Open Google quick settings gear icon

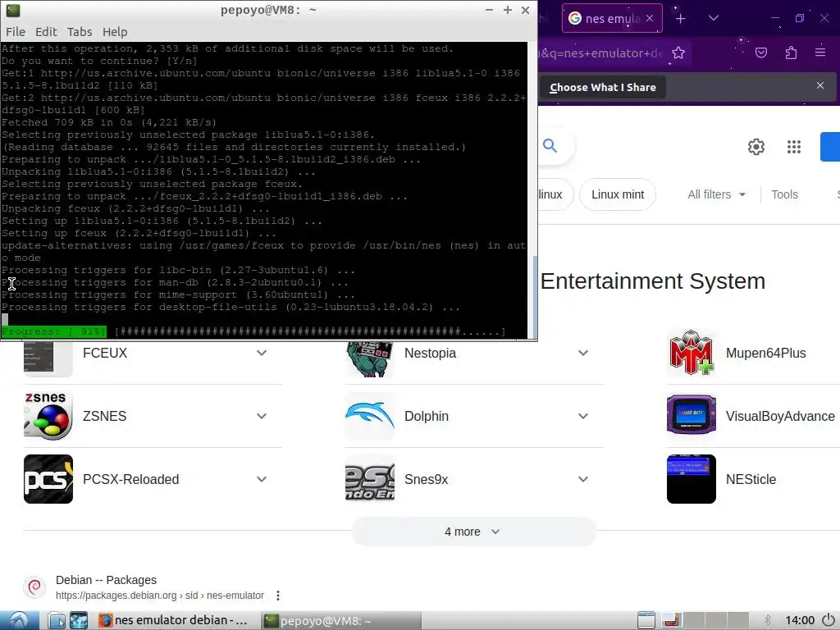(x=756, y=147)
